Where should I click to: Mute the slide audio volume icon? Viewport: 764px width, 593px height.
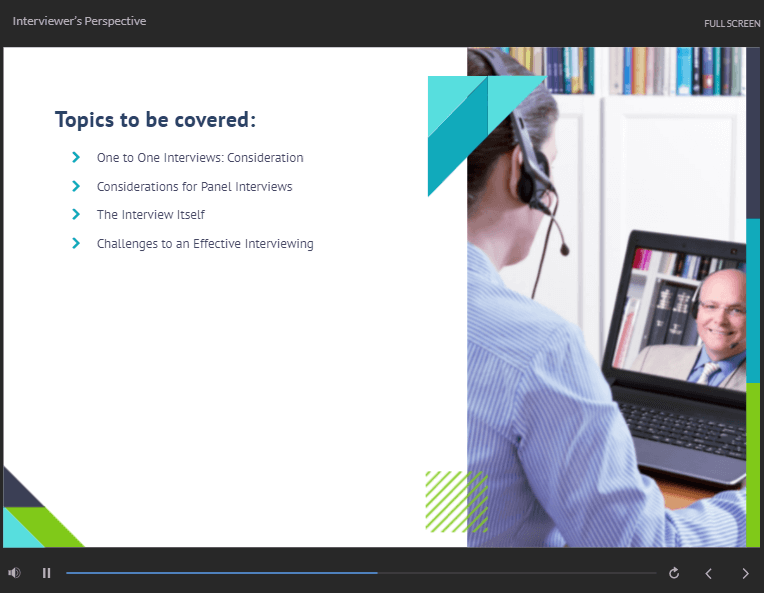pyautogui.click(x=14, y=573)
